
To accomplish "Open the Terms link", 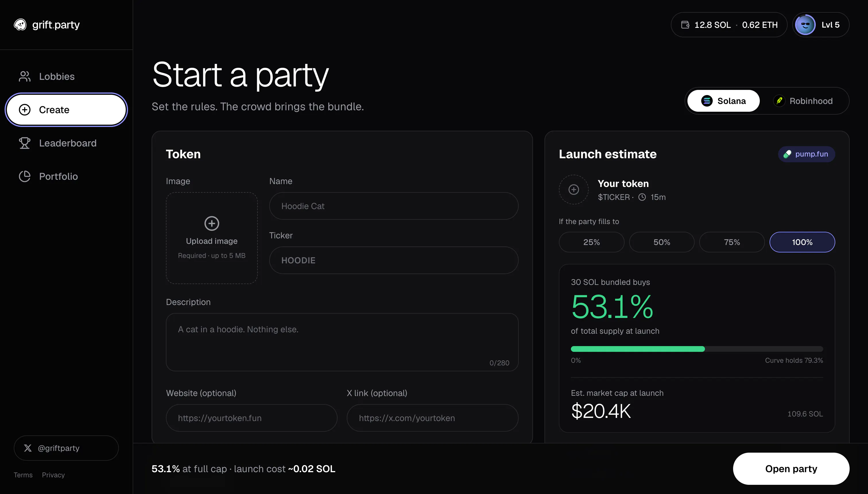I will 23,475.
